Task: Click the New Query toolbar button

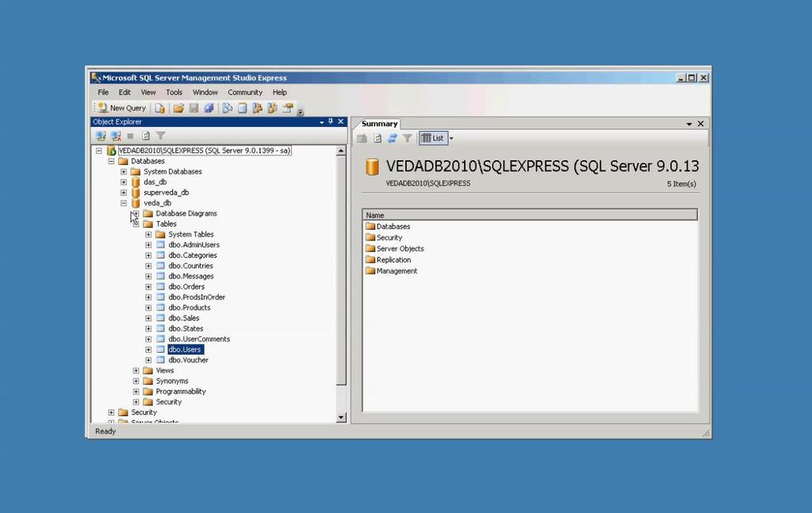Action: (x=122, y=108)
